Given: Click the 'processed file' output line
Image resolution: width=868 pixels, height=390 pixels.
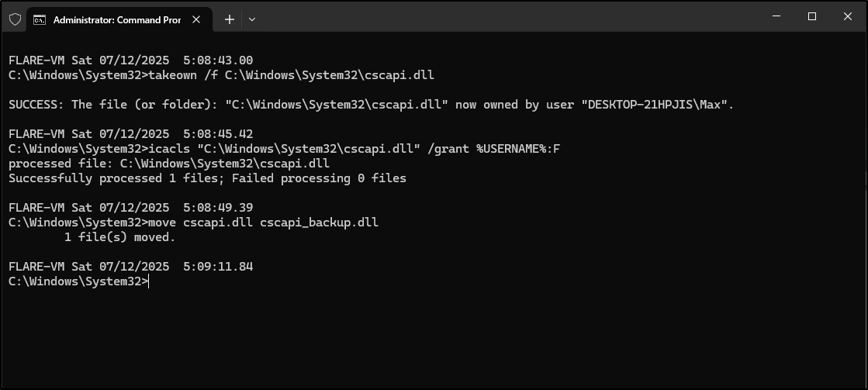Looking at the screenshot, I should 169,163.
